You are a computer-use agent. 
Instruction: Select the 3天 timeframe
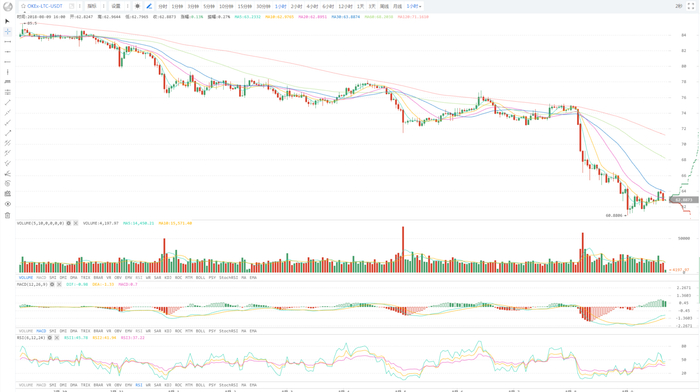pos(372,6)
